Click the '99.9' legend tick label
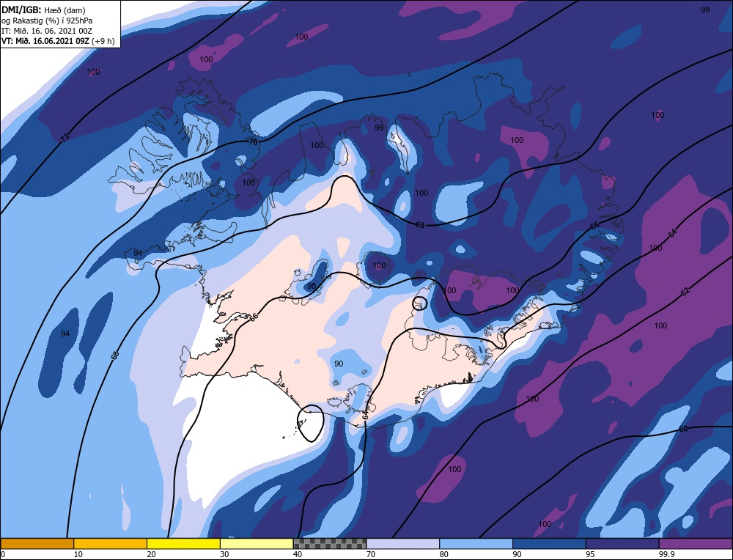This screenshot has width=733, height=560. click(x=666, y=554)
